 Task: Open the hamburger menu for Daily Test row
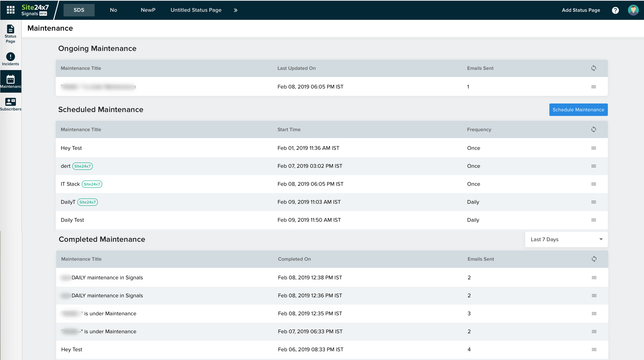594,220
